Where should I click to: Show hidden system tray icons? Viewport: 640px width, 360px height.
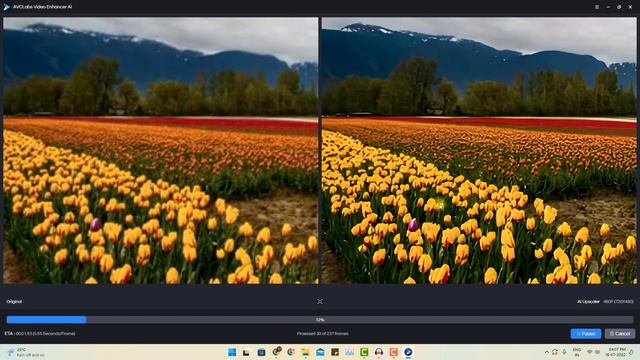tap(547, 352)
